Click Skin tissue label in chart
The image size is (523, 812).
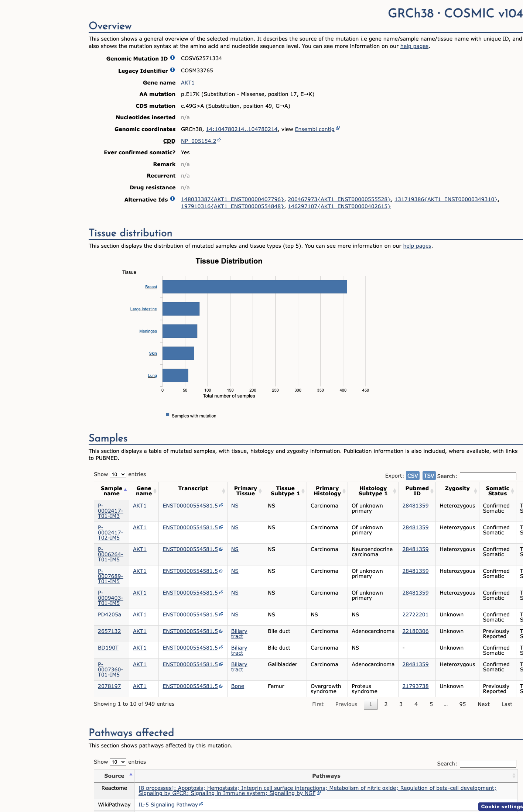click(x=153, y=353)
